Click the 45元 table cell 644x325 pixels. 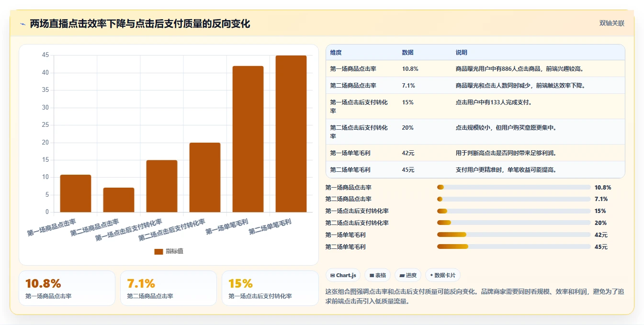tap(408, 170)
